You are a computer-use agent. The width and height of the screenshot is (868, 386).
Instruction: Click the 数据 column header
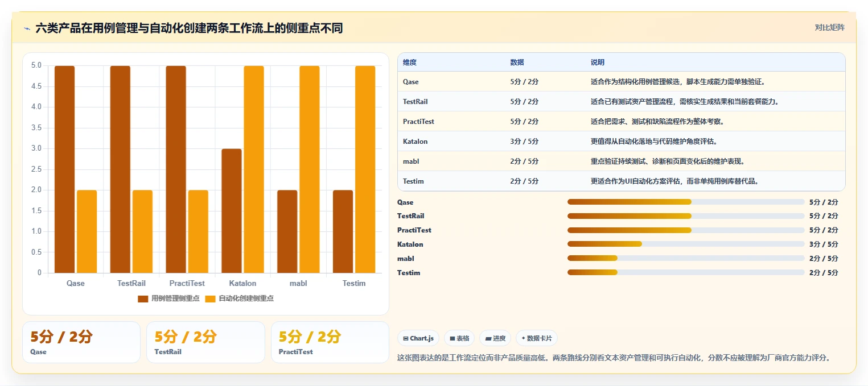[x=517, y=63]
